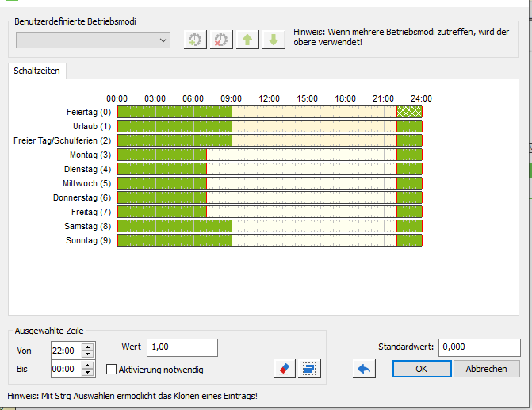Click the delete operating mode icon

[221, 40]
